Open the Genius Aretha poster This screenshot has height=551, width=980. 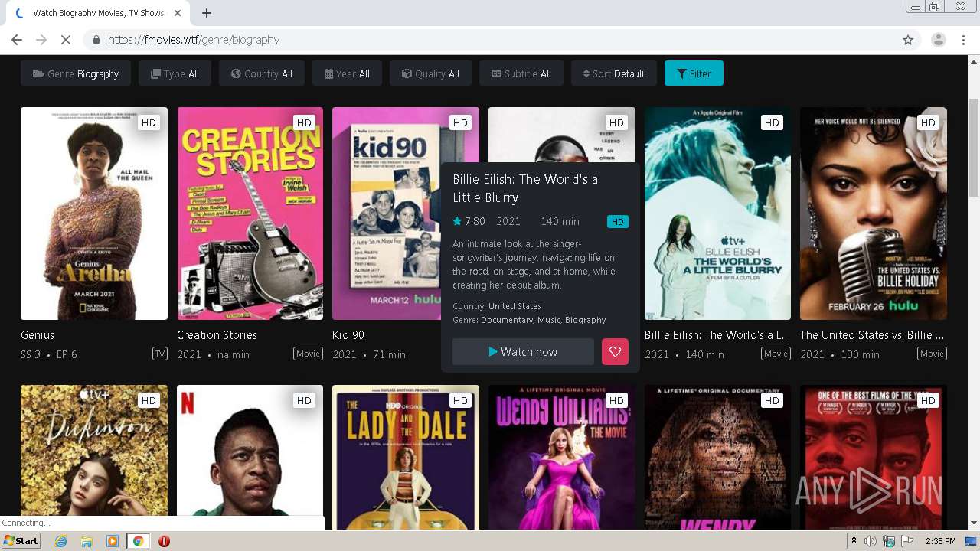point(94,214)
